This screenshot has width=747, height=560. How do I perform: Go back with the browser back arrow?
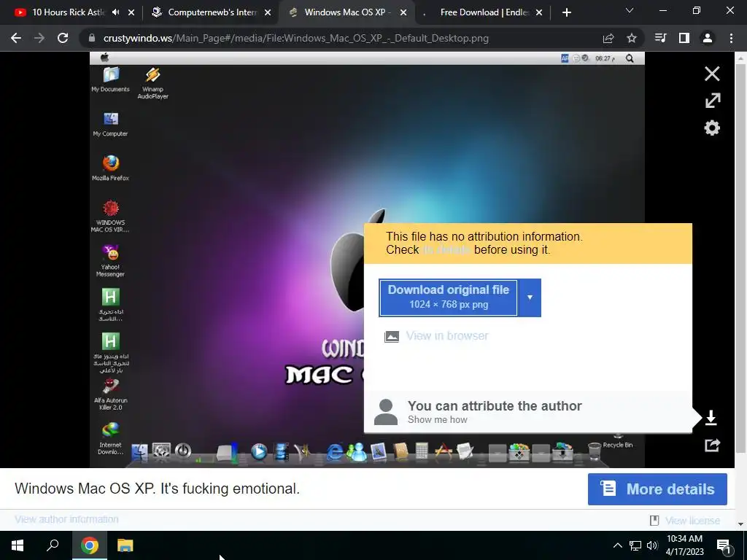click(x=16, y=38)
